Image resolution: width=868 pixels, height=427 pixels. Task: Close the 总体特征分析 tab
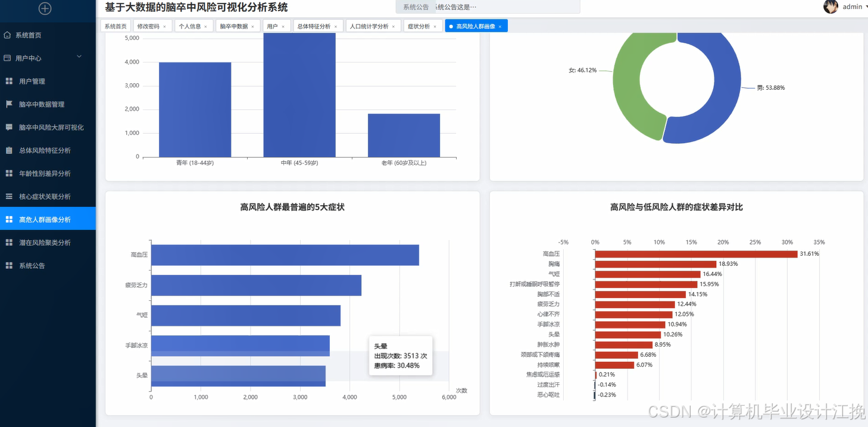[335, 27]
